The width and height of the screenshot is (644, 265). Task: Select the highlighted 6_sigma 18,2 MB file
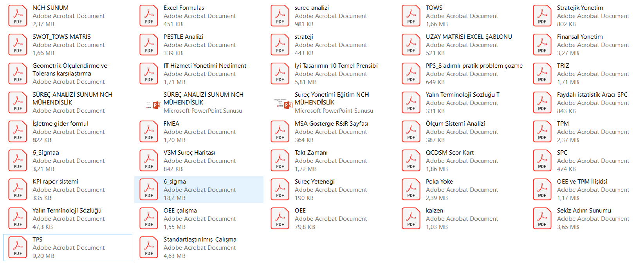198,190
